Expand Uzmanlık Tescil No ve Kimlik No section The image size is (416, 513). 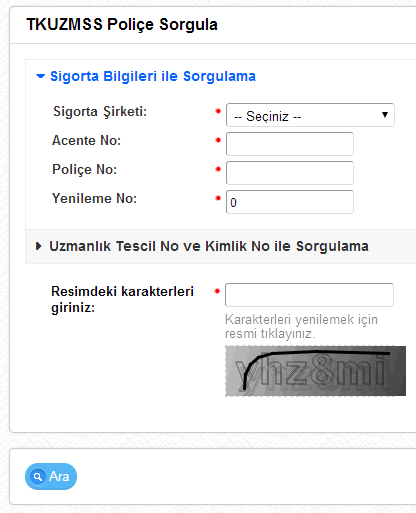tap(209, 246)
